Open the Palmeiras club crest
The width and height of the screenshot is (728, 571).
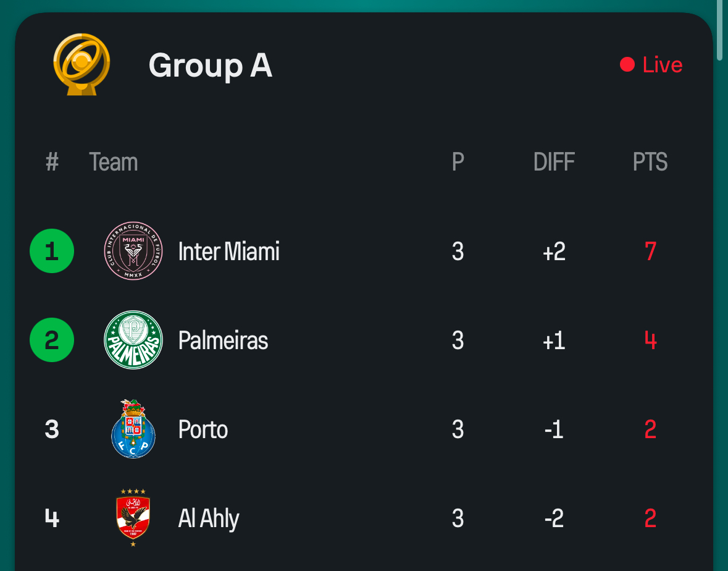[133, 340]
